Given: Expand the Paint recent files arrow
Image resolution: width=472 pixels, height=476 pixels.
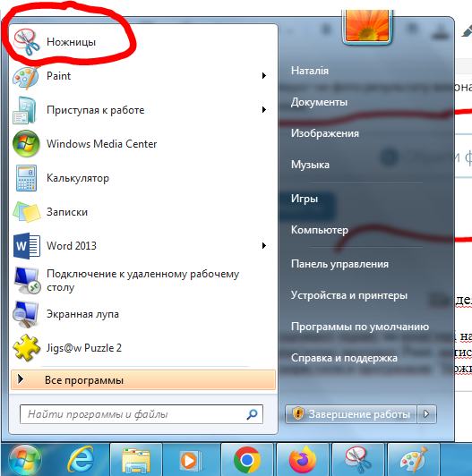Looking at the screenshot, I should (264, 75).
